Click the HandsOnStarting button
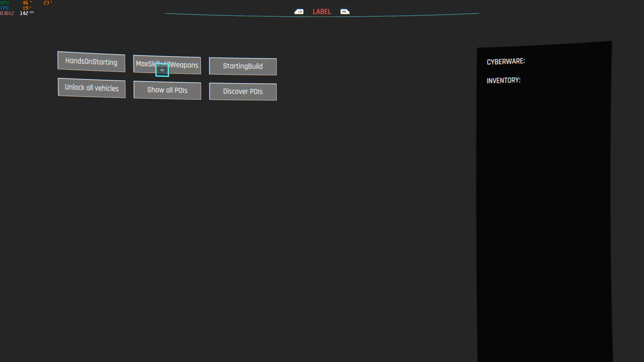Image resolution: width=644 pixels, height=362 pixels. [x=91, y=62]
